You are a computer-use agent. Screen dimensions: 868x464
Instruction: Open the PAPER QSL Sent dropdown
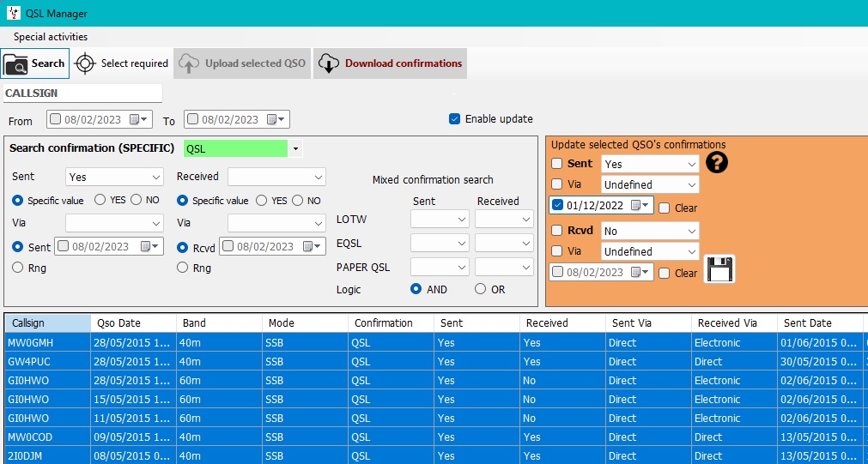point(440,267)
